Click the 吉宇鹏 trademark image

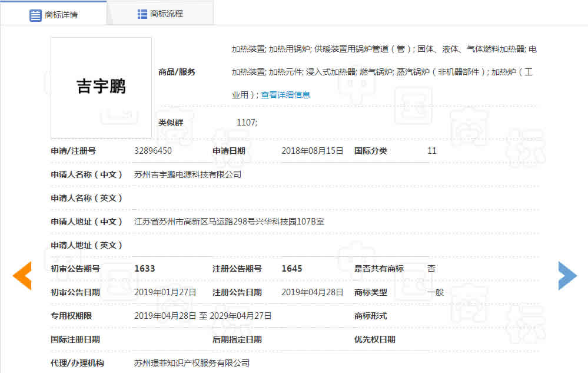101,87
